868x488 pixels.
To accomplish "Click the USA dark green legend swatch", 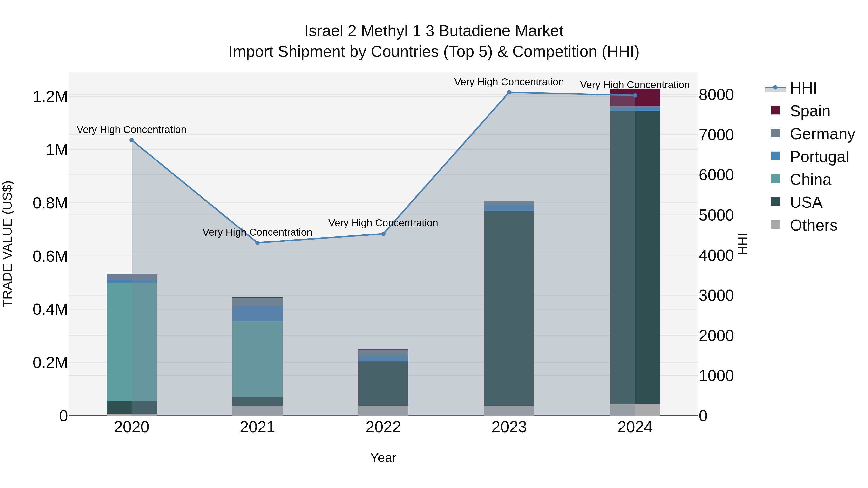I will [x=775, y=202].
